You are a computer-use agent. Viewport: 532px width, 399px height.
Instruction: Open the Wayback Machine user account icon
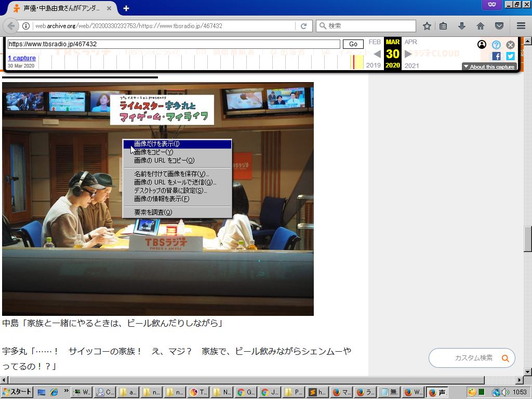click(482, 45)
